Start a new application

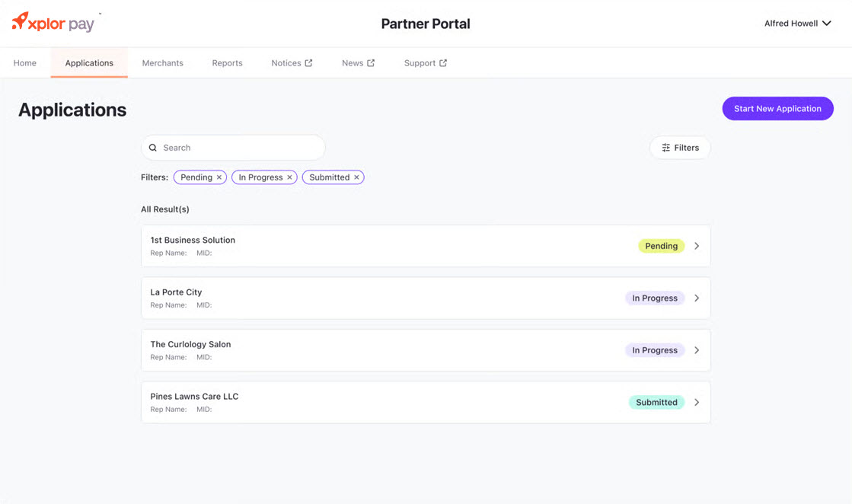[777, 109]
